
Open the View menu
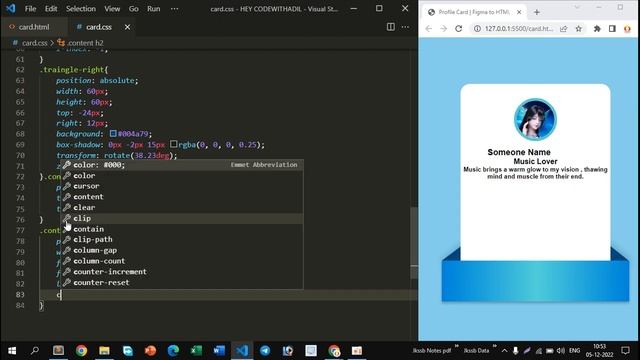112,9
